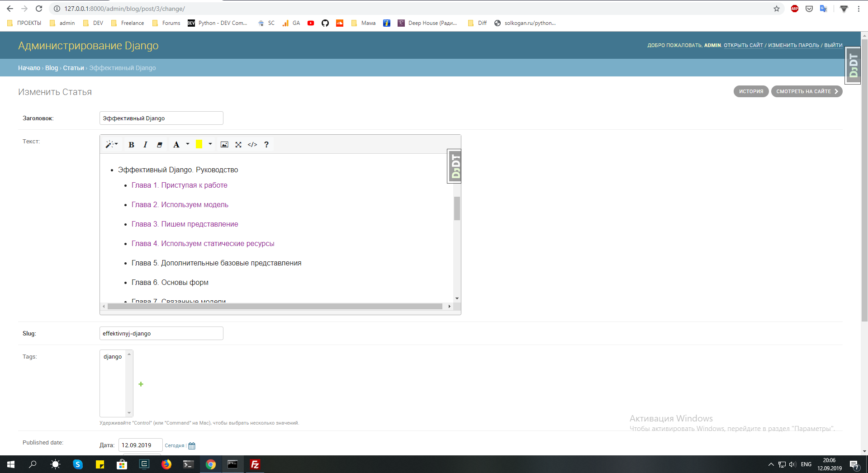Click the eraser clear-formatting icon
This screenshot has width=868, height=473.
(159, 145)
